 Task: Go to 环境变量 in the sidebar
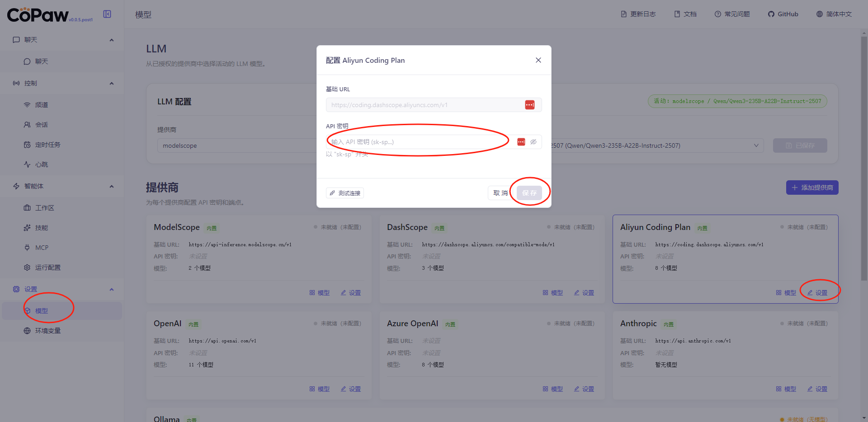[x=47, y=331]
